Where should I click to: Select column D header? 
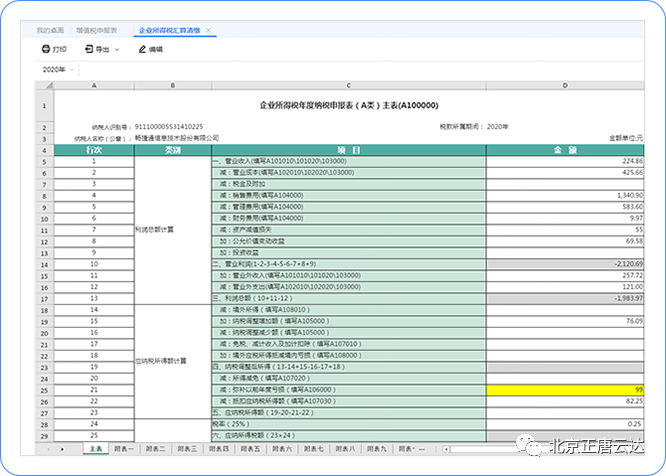[565, 85]
